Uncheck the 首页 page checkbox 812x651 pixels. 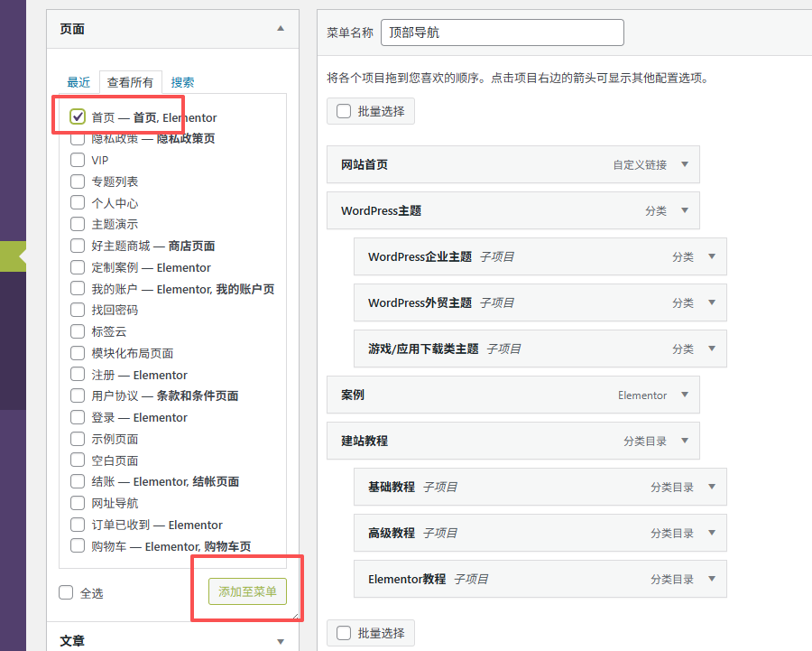point(78,116)
